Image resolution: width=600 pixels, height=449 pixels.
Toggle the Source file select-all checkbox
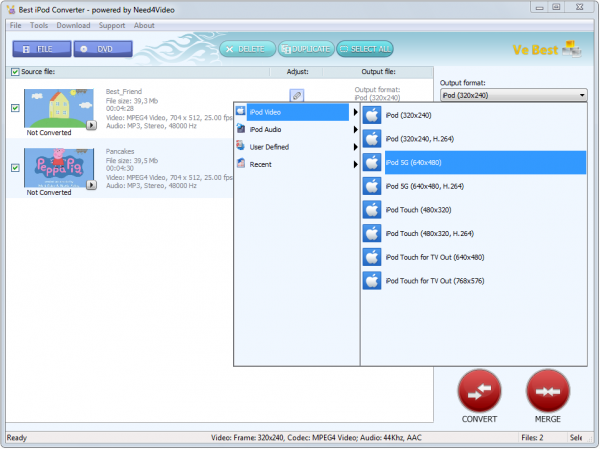pos(14,72)
